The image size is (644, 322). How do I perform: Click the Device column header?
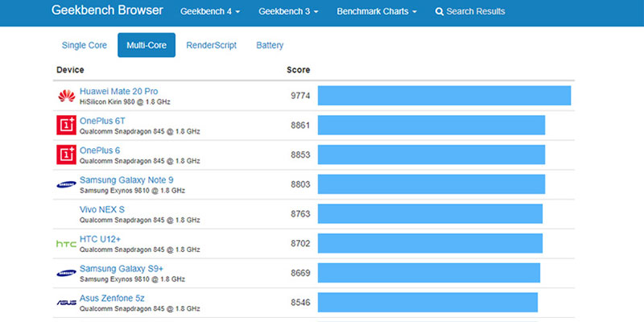pyautogui.click(x=70, y=70)
